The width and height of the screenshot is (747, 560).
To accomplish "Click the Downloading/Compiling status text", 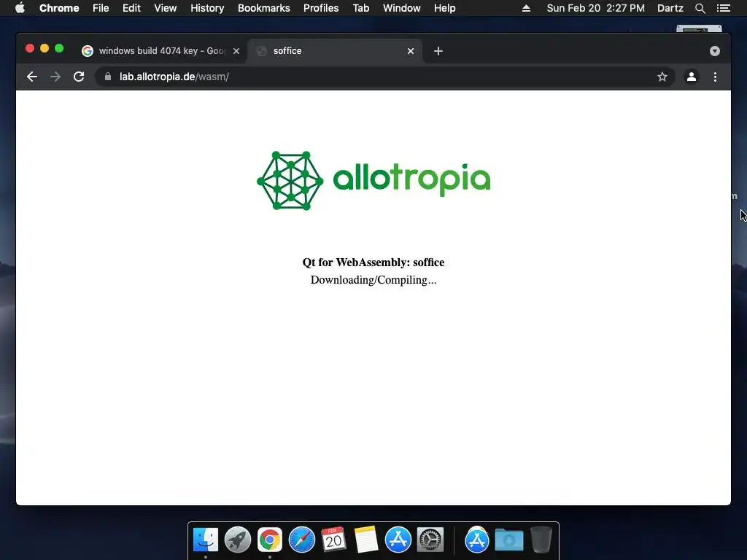I will (373, 280).
